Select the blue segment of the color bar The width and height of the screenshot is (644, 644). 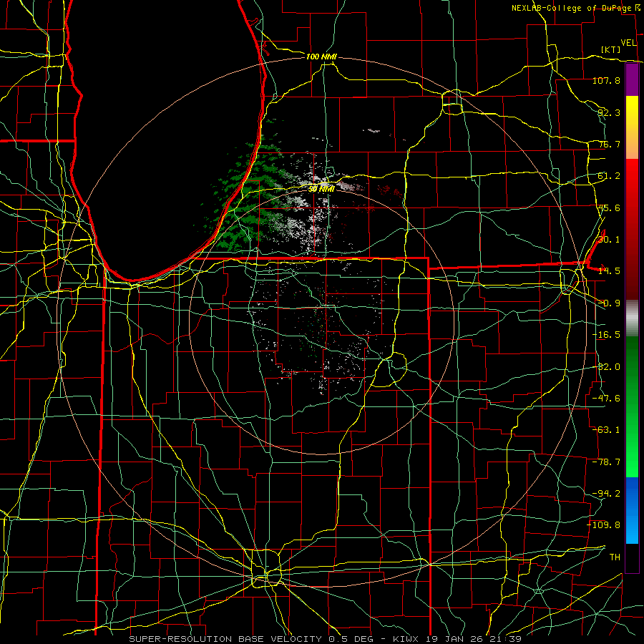tap(632, 510)
